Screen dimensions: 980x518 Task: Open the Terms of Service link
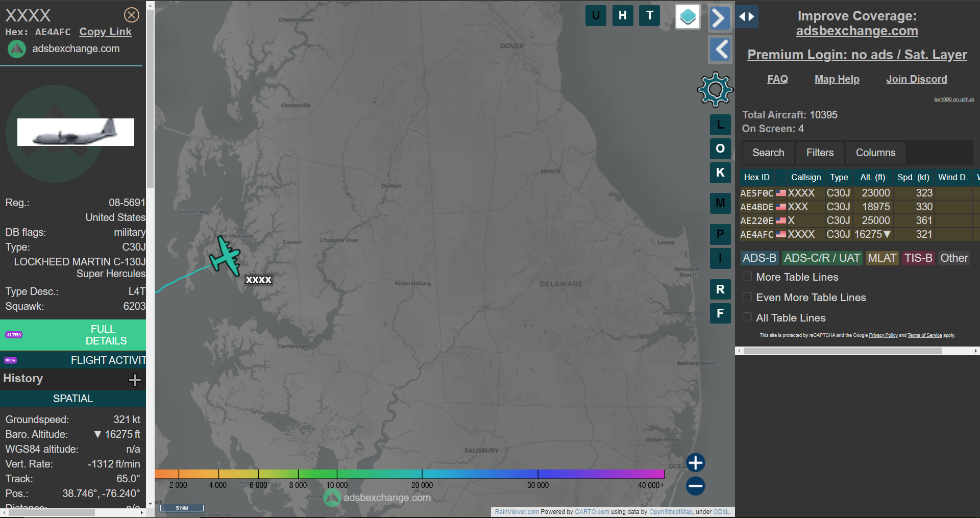(924, 335)
